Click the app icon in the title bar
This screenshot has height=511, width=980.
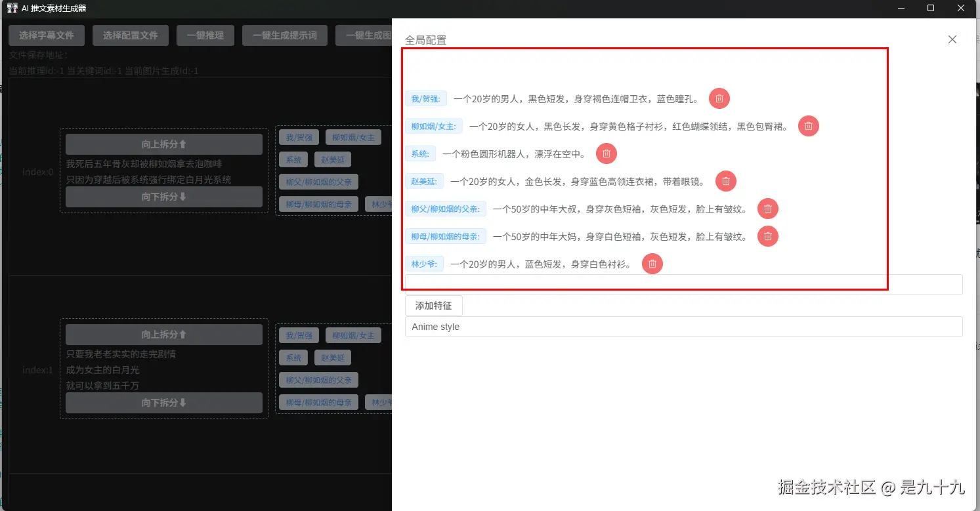(x=12, y=8)
